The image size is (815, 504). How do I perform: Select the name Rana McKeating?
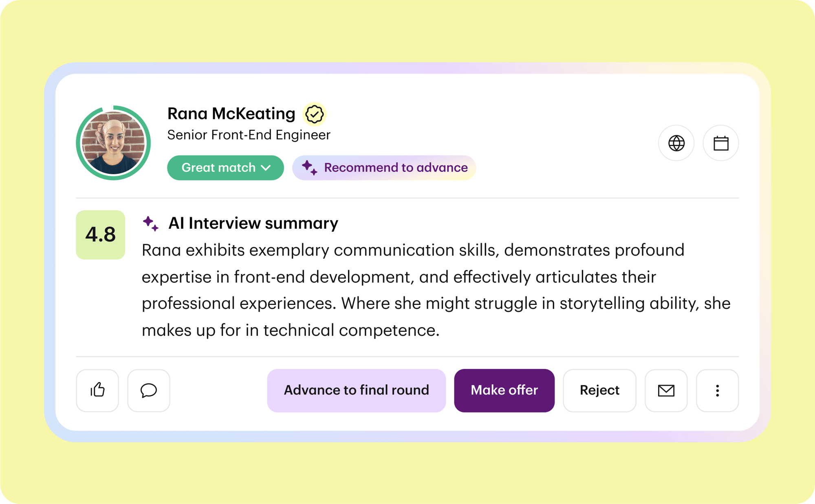231,114
